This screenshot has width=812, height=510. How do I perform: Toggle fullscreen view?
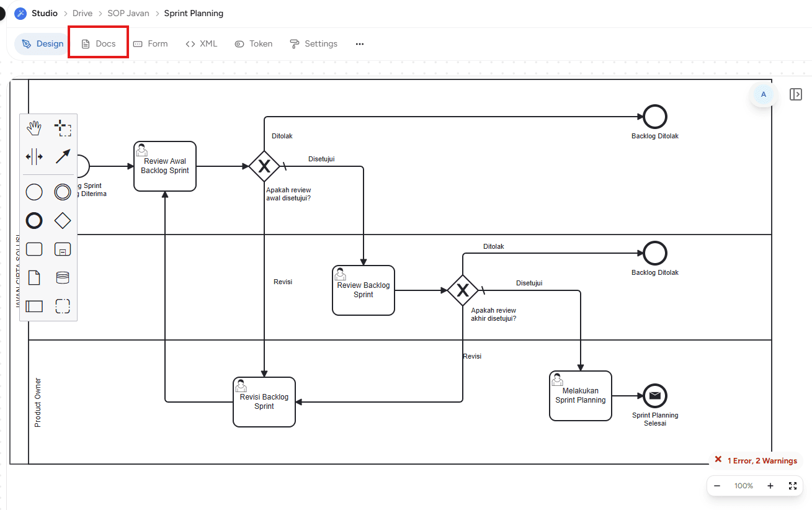click(793, 486)
